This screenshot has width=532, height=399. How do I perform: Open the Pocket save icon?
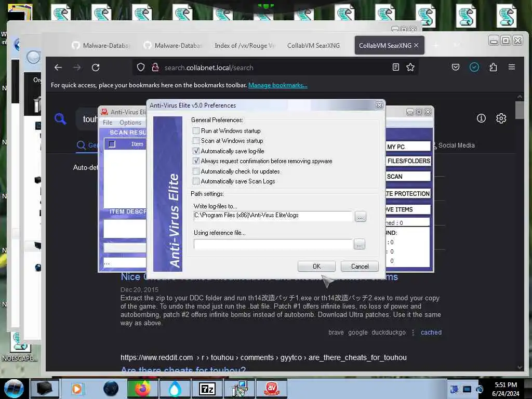point(456,67)
